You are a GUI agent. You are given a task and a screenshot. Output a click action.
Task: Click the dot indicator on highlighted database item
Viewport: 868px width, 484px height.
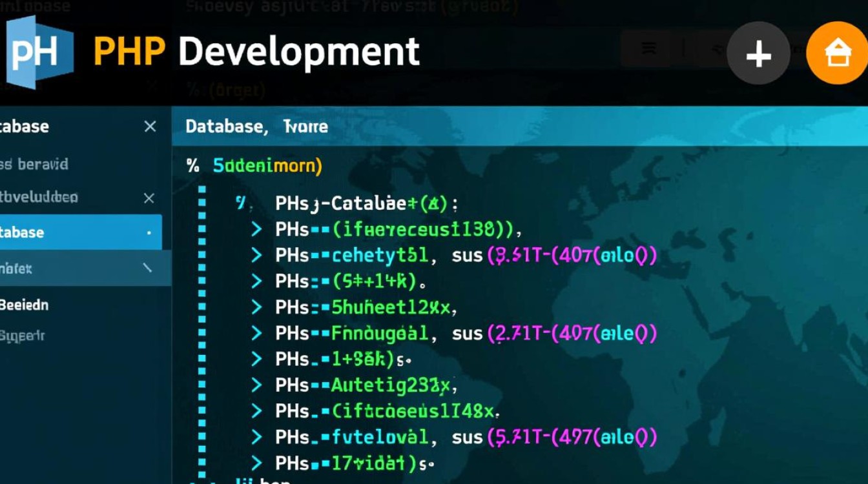pos(149,232)
